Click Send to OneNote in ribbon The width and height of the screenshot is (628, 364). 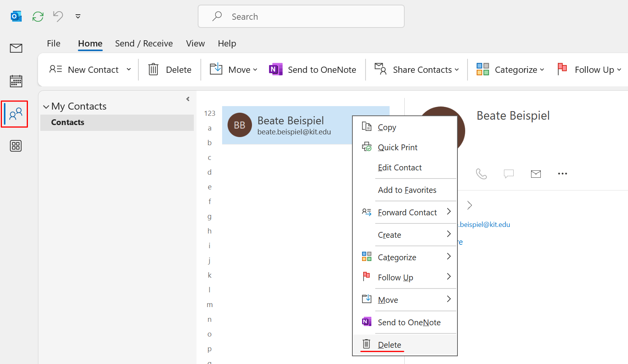[x=312, y=70]
